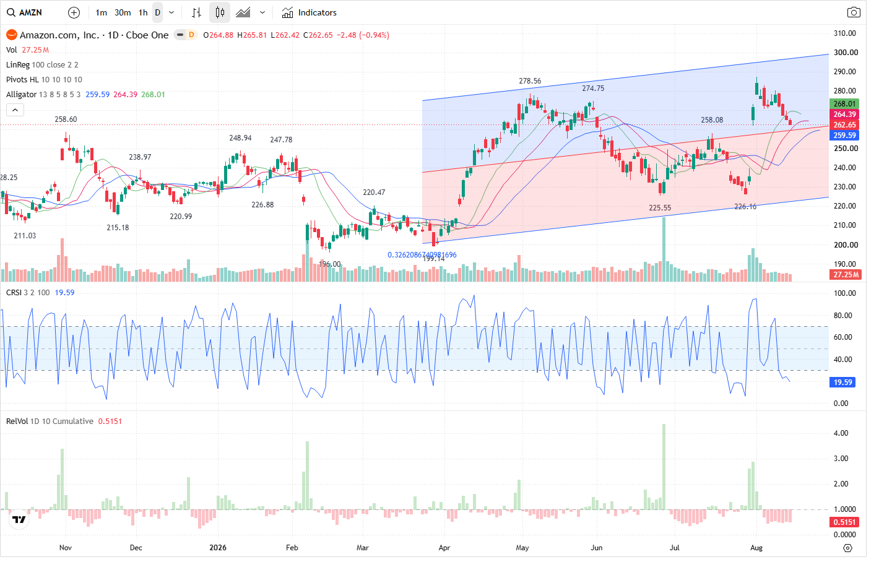Click the 27.25M volume axis label

pos(846,274)
